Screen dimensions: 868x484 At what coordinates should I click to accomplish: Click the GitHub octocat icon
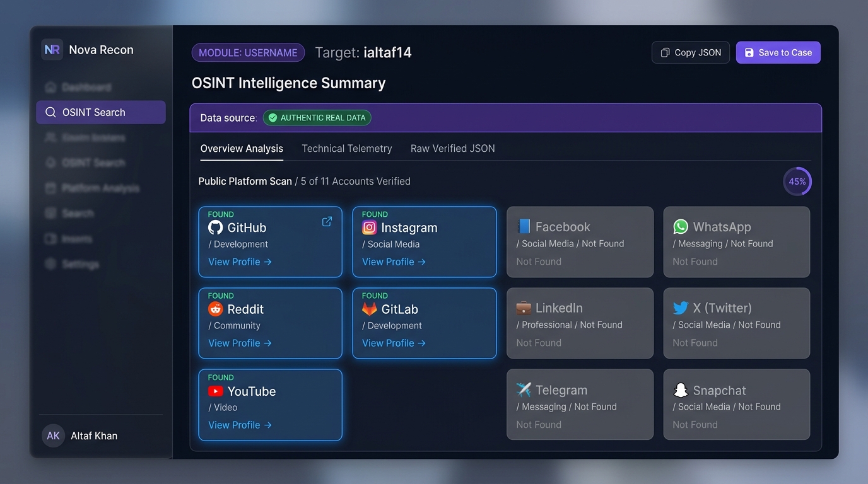(x=216, y=228)
